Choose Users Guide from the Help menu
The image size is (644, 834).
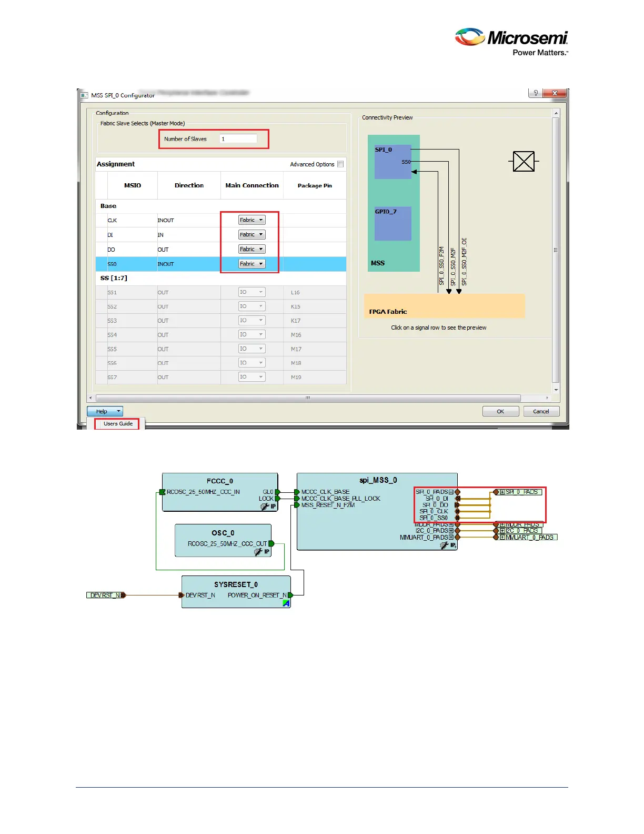(x=118, y=424)
